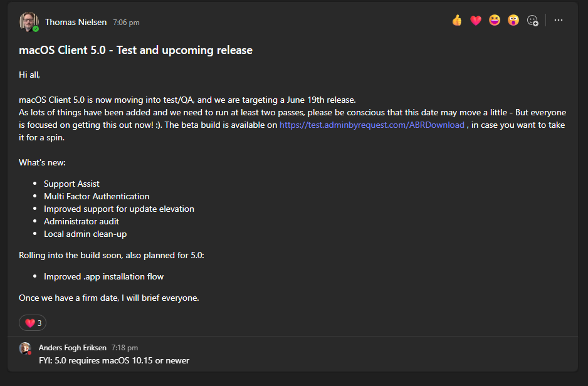
Task: Click the macOS Client 5.0 post title
Action: [136, 50]
